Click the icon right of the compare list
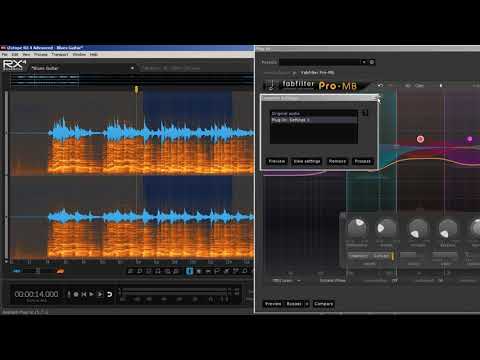 [x=365, y=113]
